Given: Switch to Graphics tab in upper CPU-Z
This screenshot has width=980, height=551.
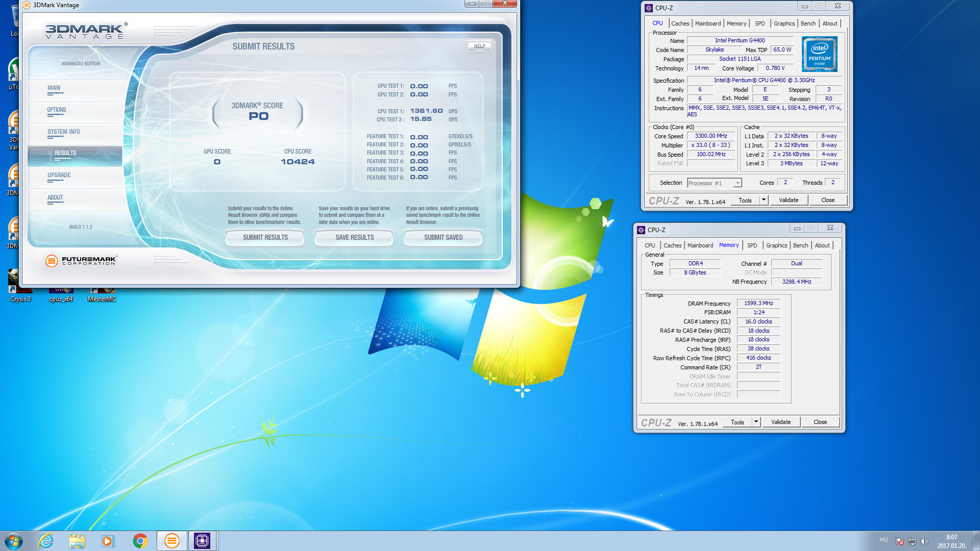Looking at the screenshot, I should [784, 23].
